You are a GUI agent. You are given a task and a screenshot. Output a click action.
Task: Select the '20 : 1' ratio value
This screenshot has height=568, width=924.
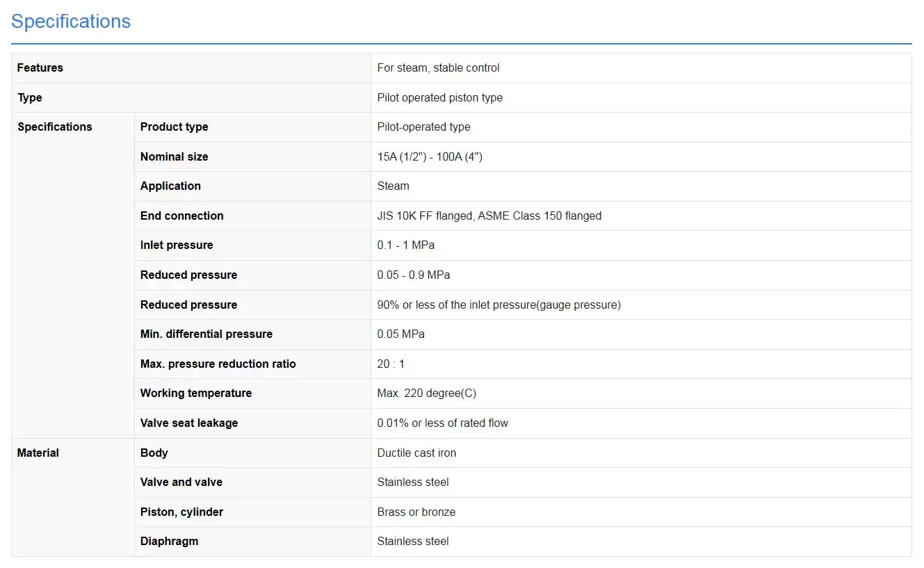click(x=391, y=364)
